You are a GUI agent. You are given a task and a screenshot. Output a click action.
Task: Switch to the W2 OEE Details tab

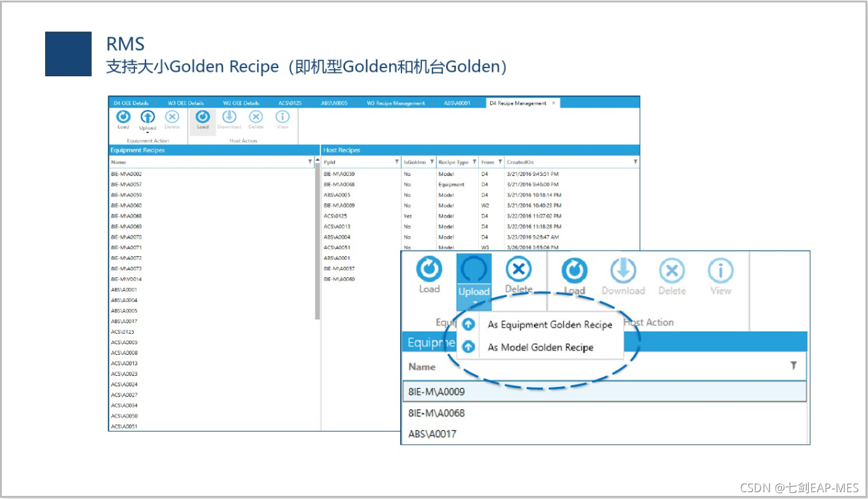pyautogui.click(x=241, y=103)
